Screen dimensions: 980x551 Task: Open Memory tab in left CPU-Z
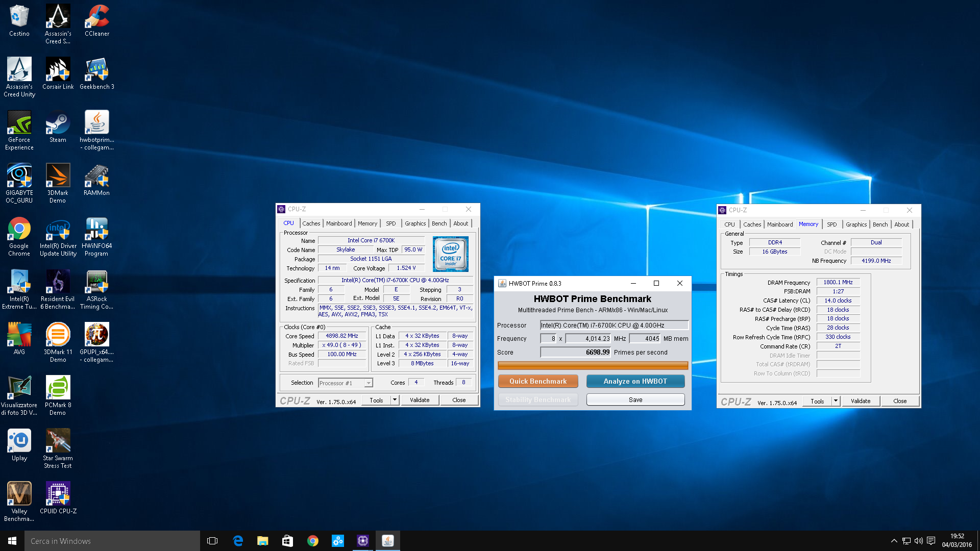367,223
